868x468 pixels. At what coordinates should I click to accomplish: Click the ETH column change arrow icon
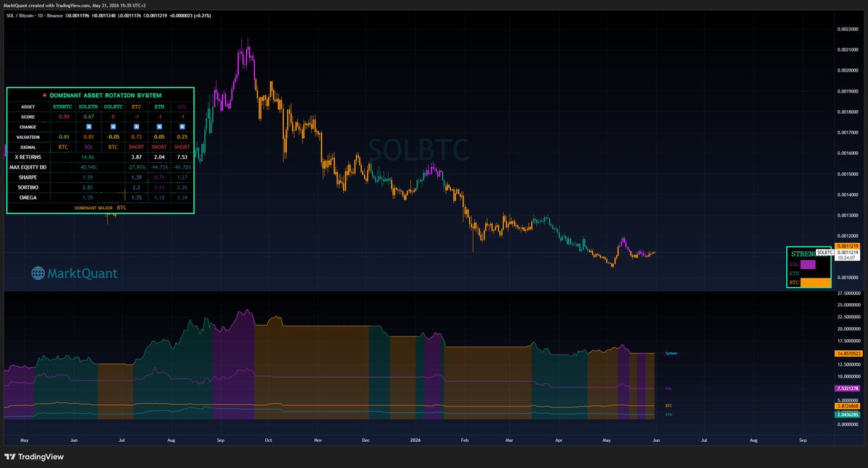(159, 127)
